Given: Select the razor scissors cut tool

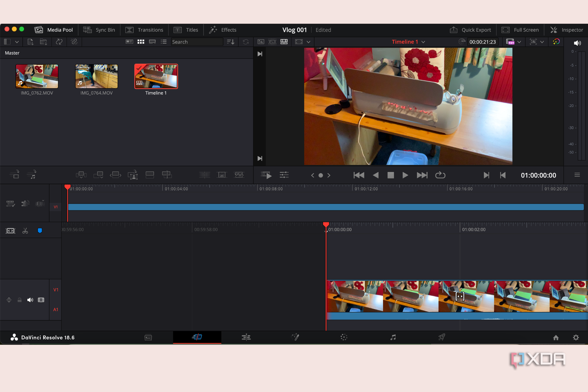Looking at the screenshot, I should point(25,231).
